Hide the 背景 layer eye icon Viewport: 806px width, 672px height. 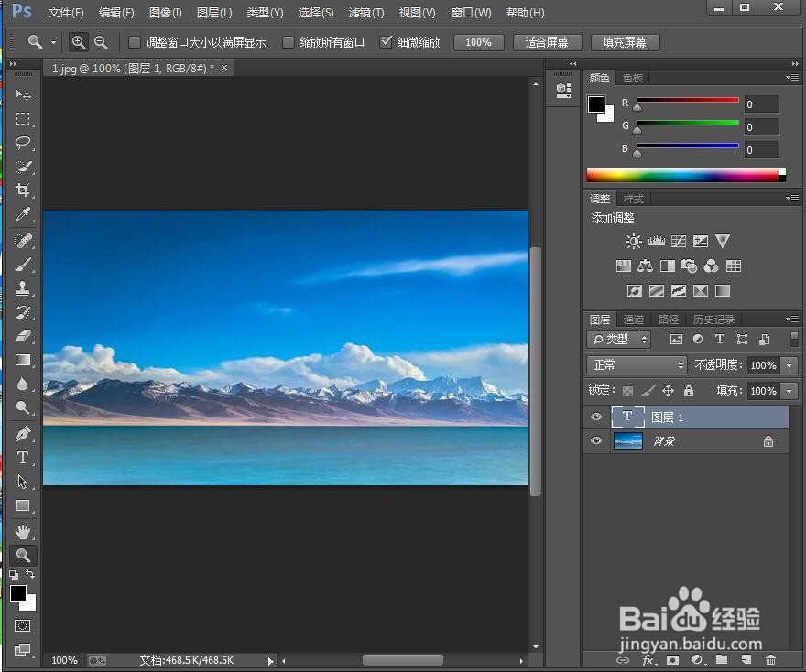tap(596, 440)
